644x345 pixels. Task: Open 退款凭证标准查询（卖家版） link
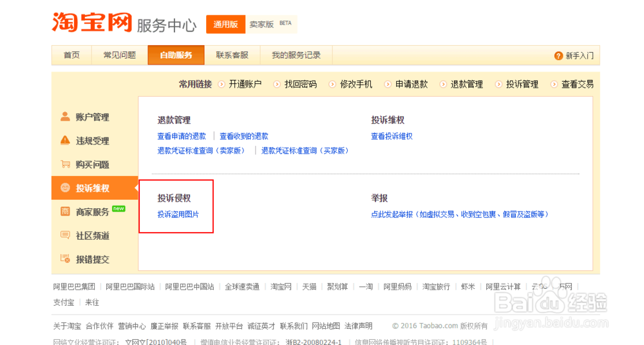click(x=202, y=151)
